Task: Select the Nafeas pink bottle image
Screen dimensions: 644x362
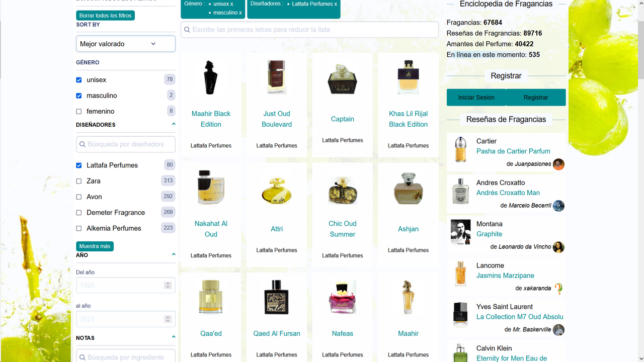Action: (x=343, y=297)
